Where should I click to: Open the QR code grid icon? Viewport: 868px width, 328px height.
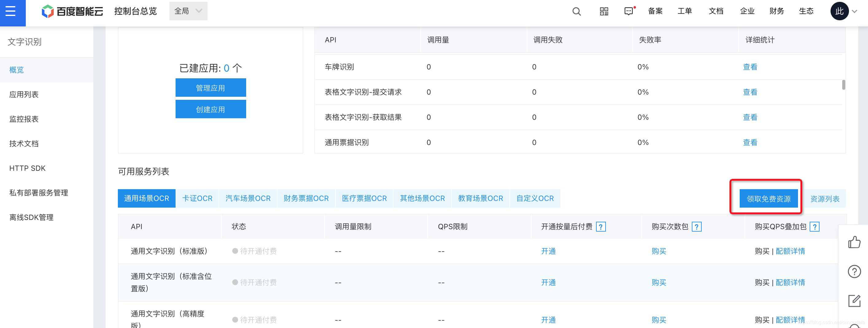tap(604, 11)
